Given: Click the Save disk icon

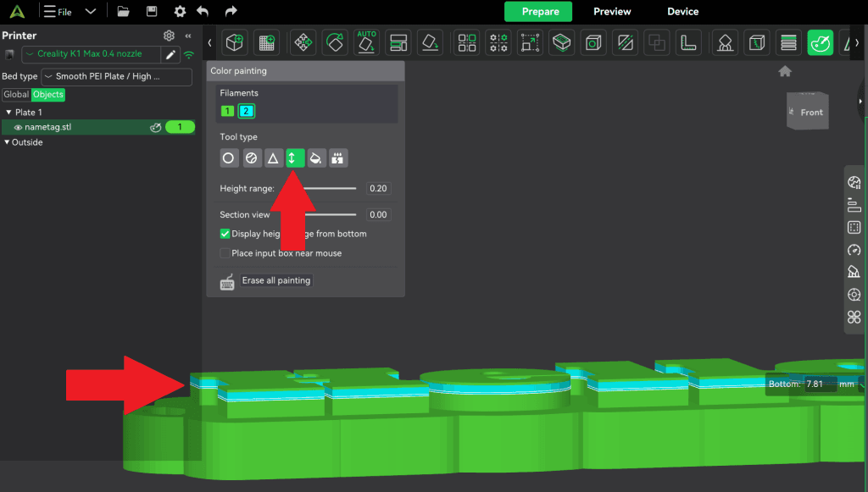Looking at the screenshot, I should (x=152, y=12).
